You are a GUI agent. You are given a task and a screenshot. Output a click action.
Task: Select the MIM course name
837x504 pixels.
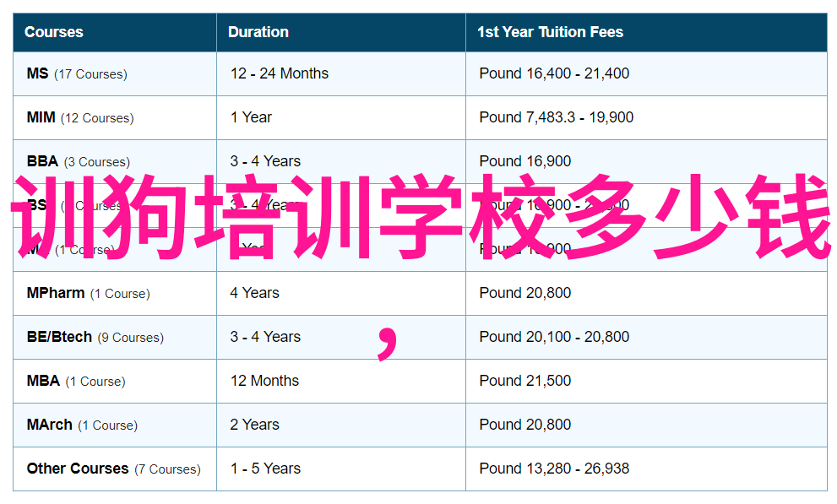[41, 117]
